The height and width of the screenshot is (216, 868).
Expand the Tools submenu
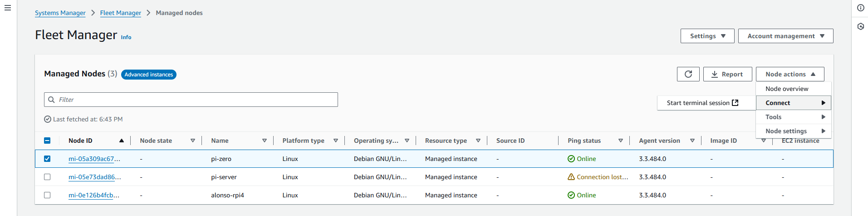pos(794,117)
